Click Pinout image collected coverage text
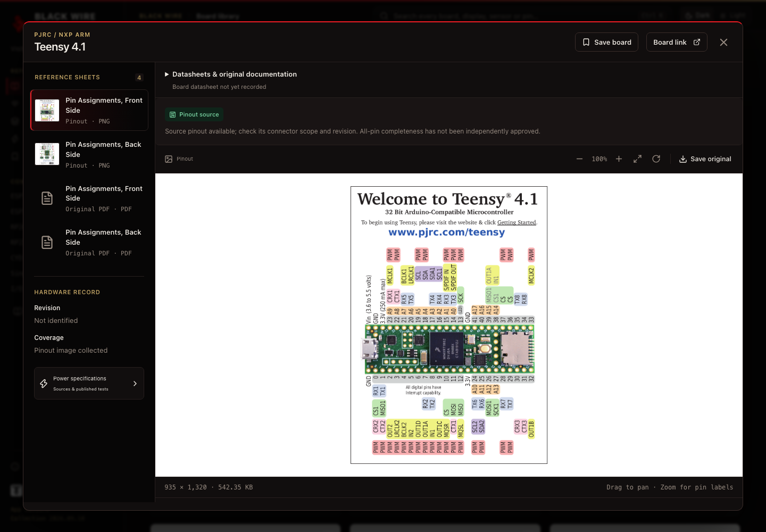The width and height of the screenshot is (766, 532). tap(71, 351)
